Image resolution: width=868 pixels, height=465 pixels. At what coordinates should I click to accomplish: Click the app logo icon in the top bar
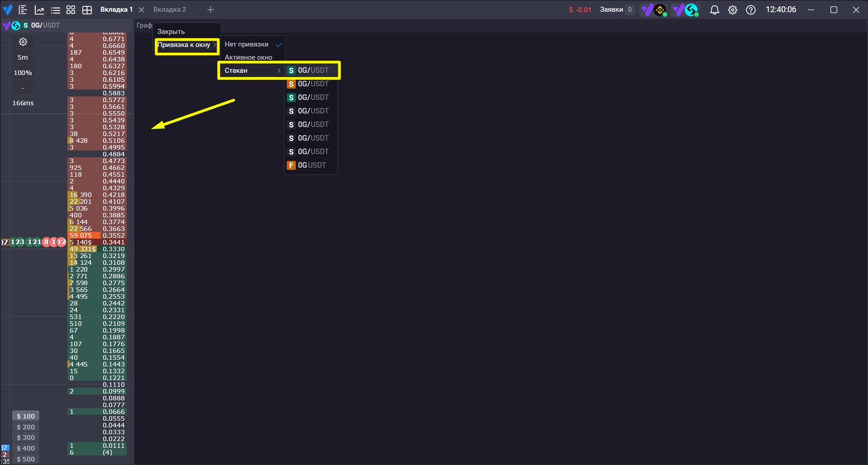[x=8, y=9]
